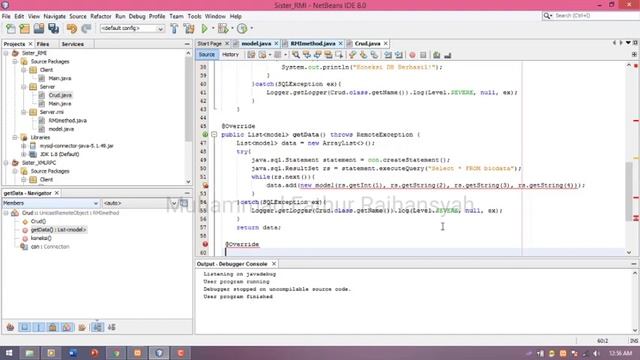Open the Run Project dropdown arrow
Viewport: 640px width, 360px height.
coord(213,29)
